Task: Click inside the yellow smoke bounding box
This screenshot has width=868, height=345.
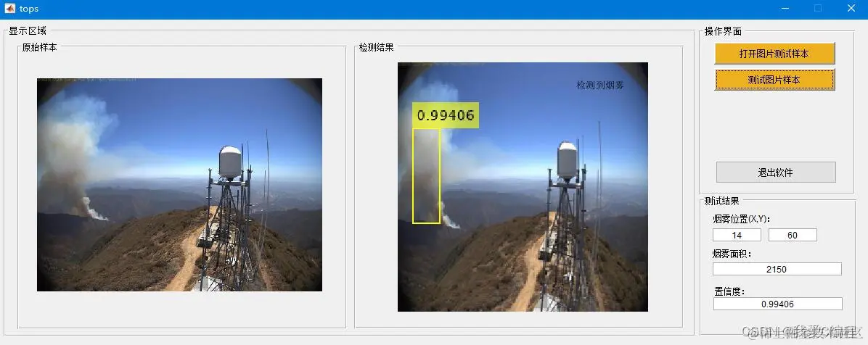Action: pyautogui.click(x=426, y=176)
